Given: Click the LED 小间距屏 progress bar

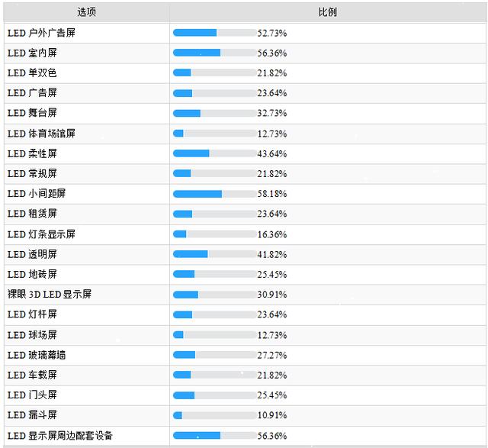Looking at the screenshot, I should [214, 194].
